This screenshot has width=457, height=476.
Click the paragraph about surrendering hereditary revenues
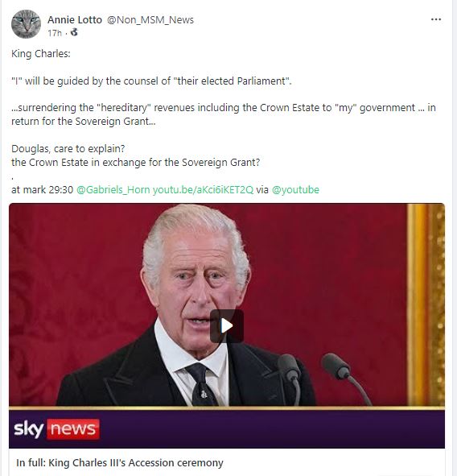(224, 114)
